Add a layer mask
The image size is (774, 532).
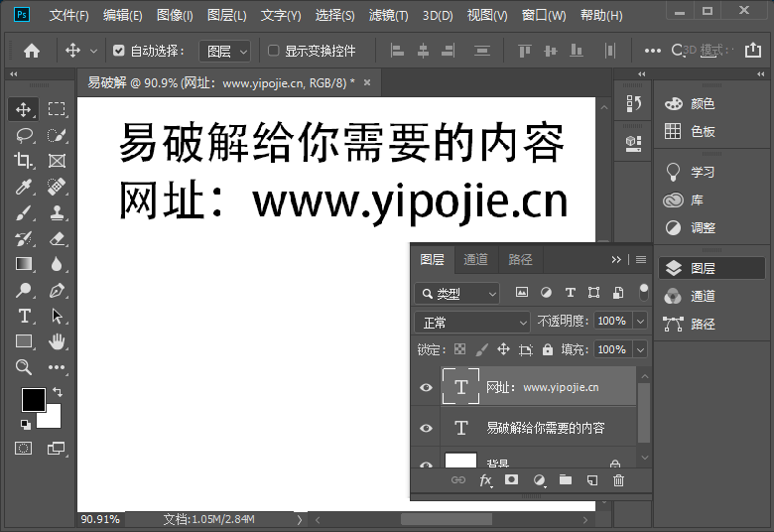click(x=511, y=479)
